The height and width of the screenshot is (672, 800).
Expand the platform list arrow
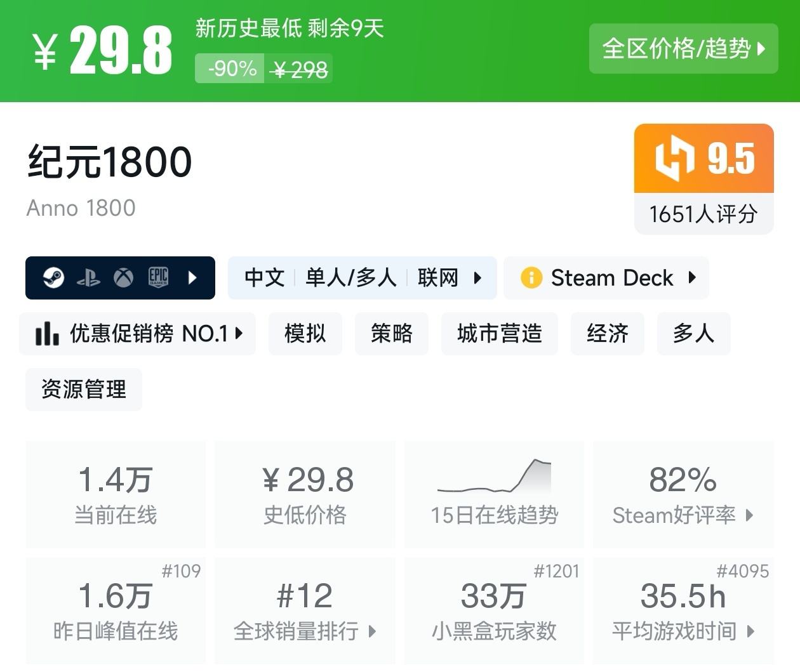click(x=192, y=277)
